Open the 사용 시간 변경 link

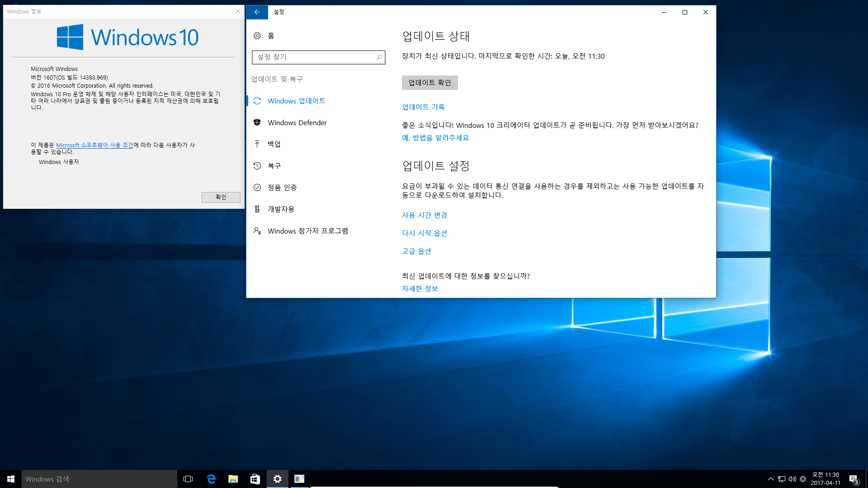[x=425, y=215]
